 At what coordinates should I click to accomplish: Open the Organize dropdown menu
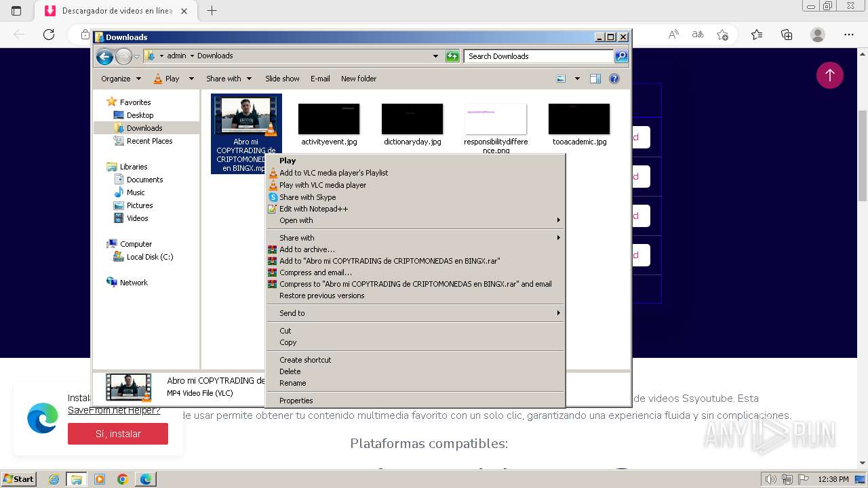point(121,79)
